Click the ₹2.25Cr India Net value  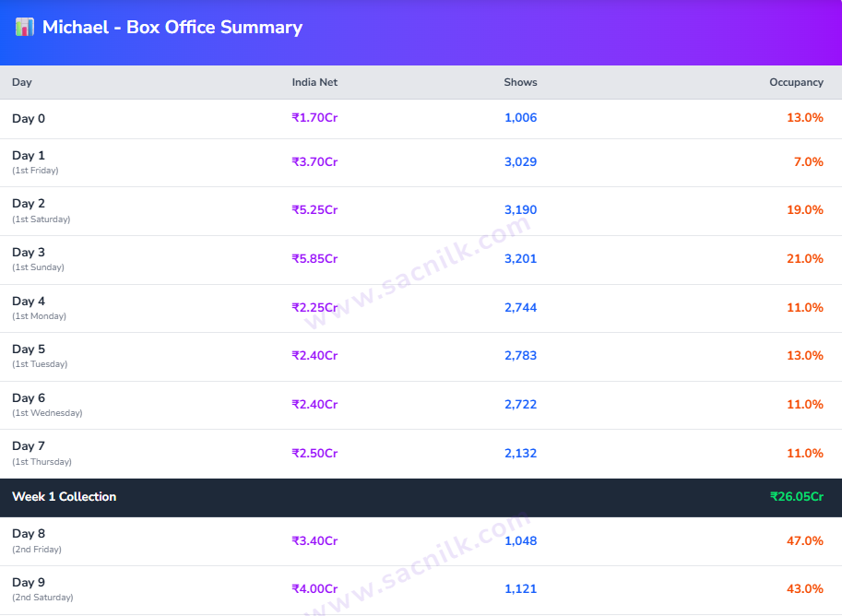314,308
